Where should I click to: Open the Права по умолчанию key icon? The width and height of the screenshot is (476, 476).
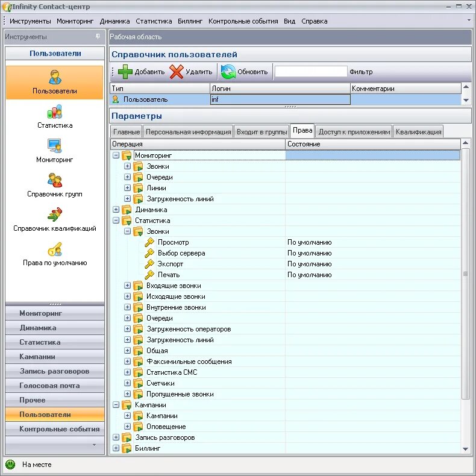55,249
